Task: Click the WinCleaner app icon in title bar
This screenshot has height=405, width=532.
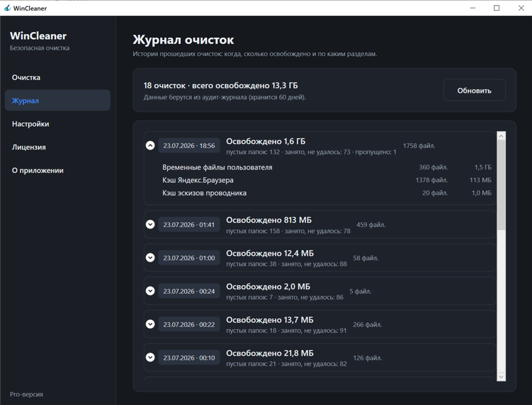Action: point(7,8)
